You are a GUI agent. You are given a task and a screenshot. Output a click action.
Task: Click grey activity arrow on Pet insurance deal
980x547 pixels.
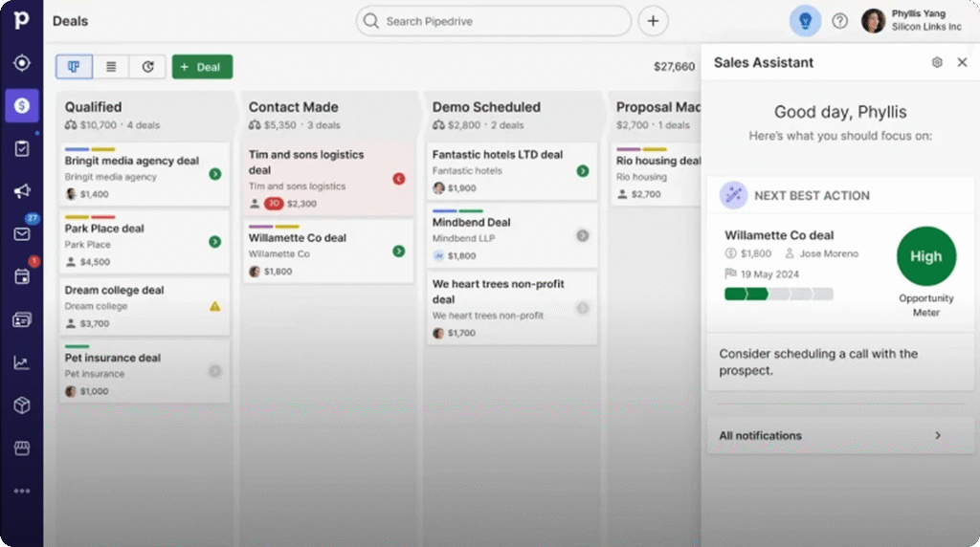click(215, 371)
